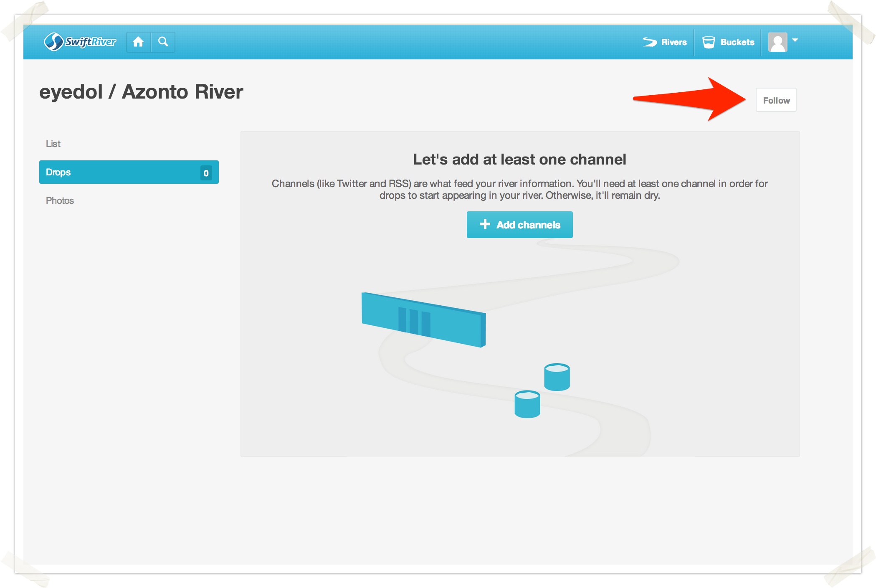Click the lower blue bucket illustration

click(x=527, y=404)
